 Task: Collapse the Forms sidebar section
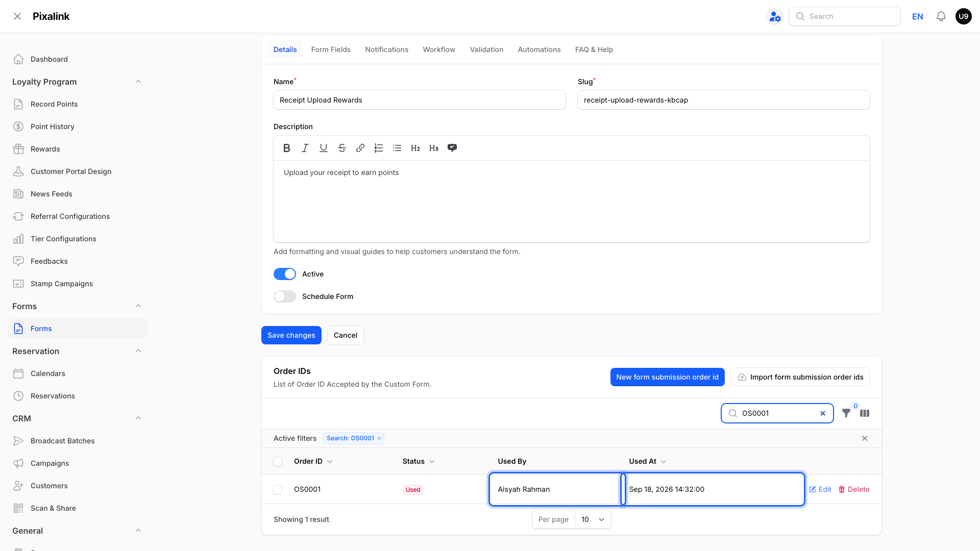tap(138, 306)
